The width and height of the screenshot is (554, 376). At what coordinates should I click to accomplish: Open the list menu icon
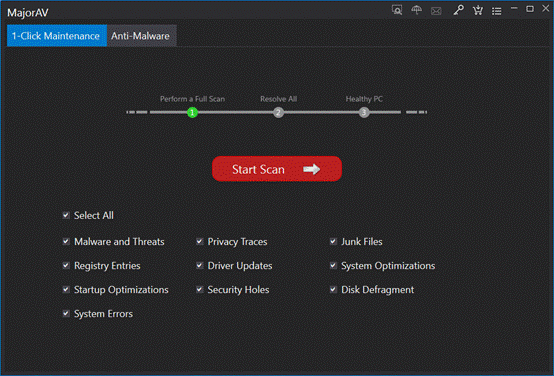[497, 11]
